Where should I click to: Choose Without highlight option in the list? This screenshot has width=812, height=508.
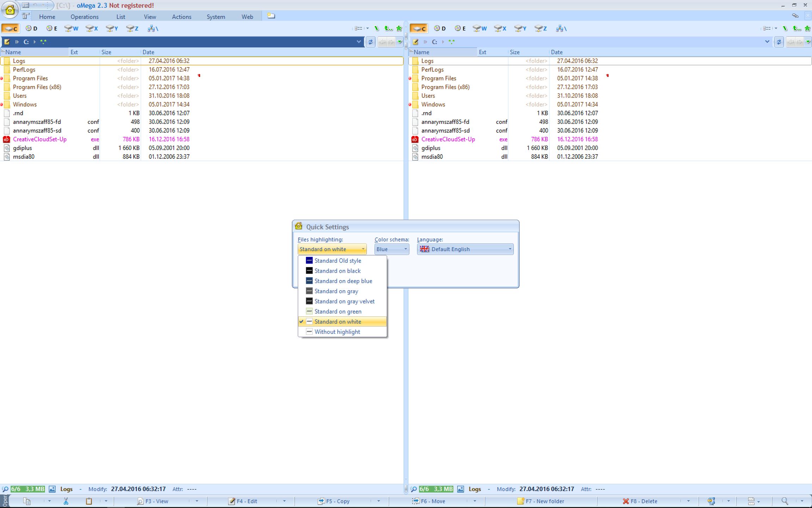pos(337,332)
